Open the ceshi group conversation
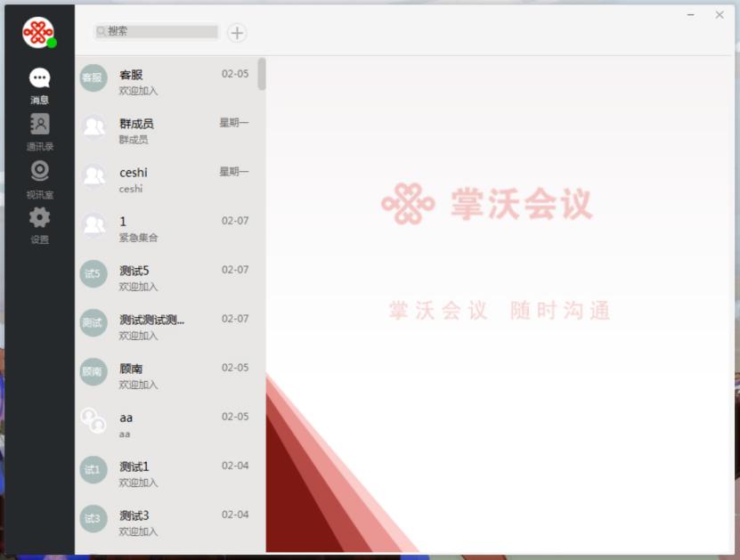Screen dimensions: 740x560 pos(169,180)
